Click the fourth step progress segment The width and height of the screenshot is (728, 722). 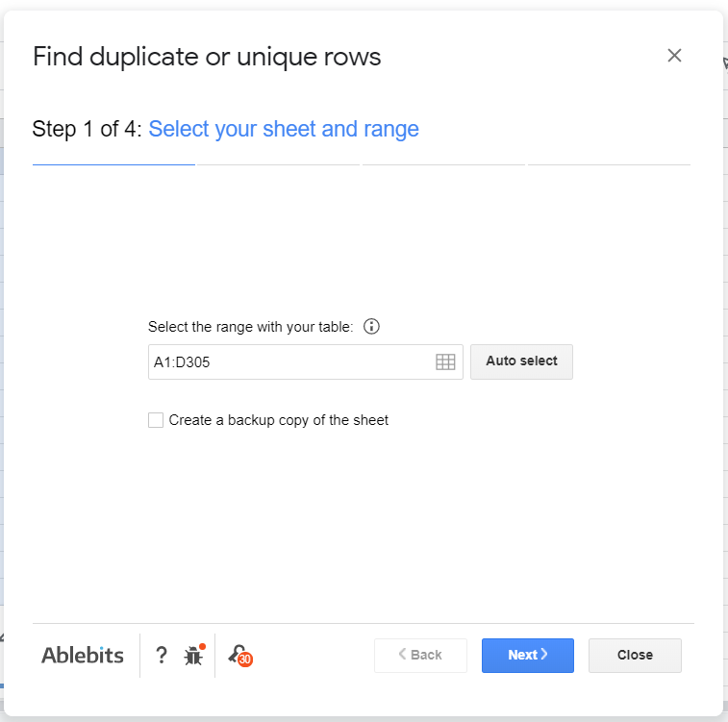tap(610, 165)
